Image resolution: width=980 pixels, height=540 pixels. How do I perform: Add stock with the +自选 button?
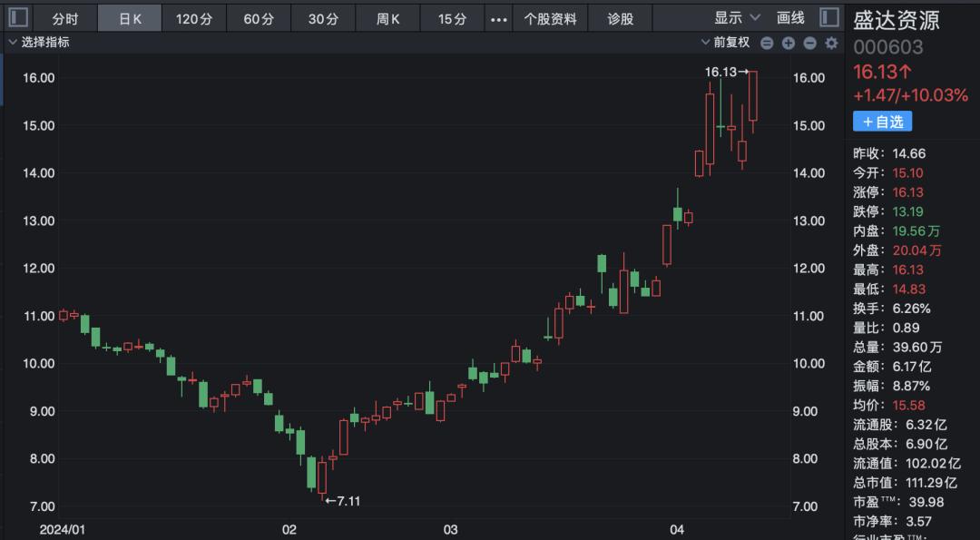coord(883,122)
